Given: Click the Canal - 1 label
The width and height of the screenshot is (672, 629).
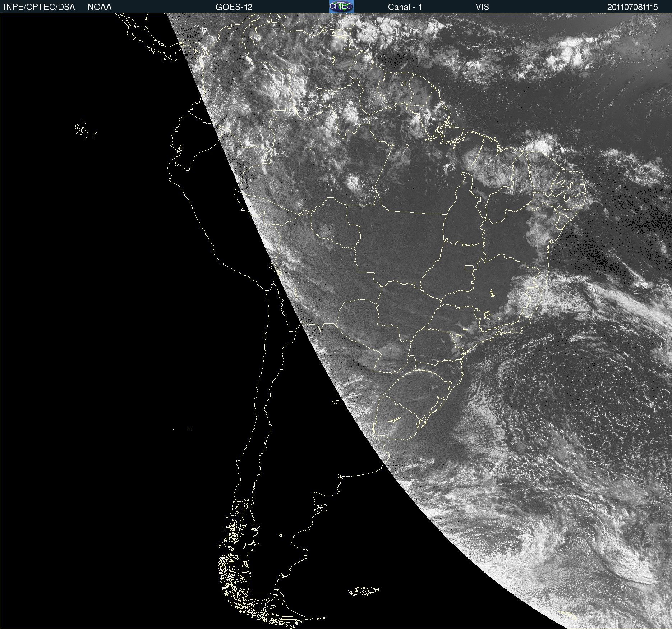Looking at the screenshot, I should (405, 7).
